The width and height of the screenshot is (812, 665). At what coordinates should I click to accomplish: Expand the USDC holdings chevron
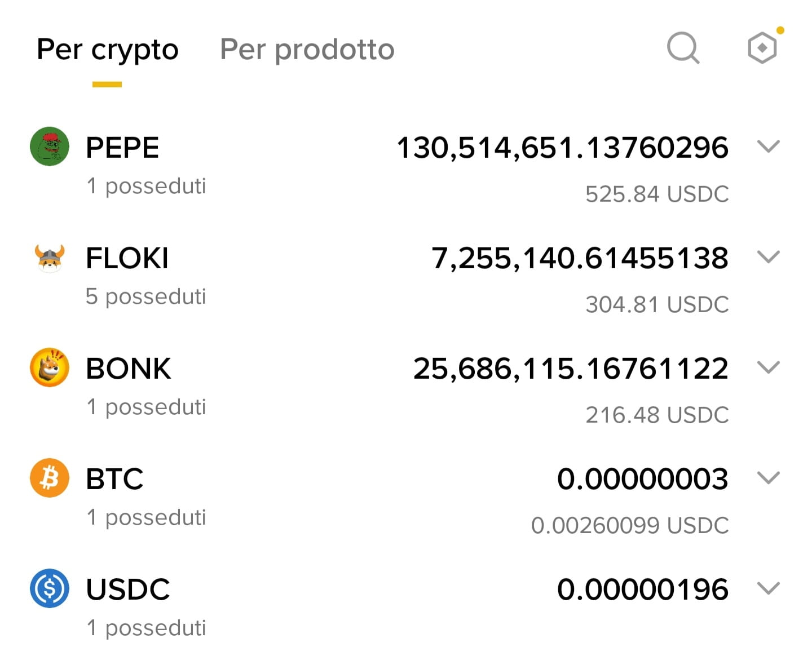[768, 588]
